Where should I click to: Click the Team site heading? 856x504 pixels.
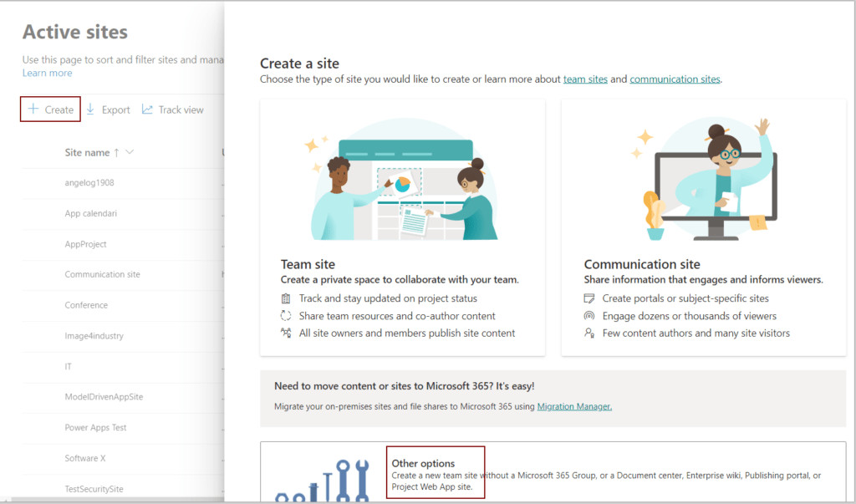point(308,264)
